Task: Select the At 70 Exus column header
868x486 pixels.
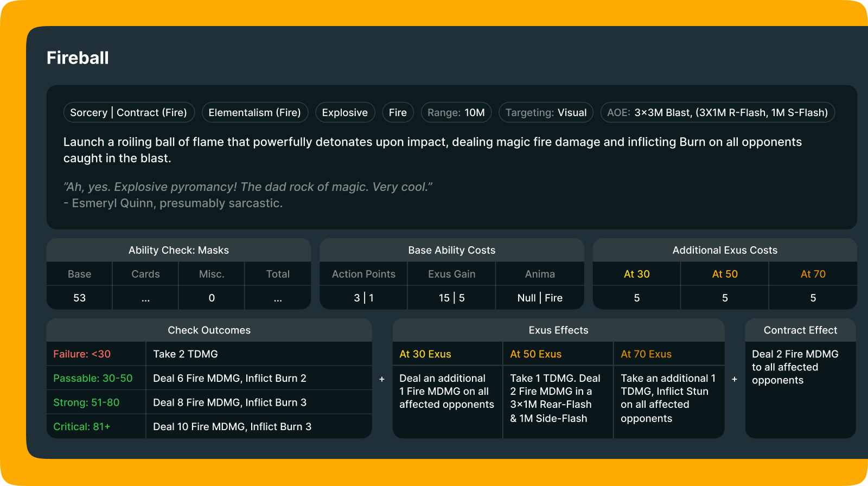Action: click(646, 354)
